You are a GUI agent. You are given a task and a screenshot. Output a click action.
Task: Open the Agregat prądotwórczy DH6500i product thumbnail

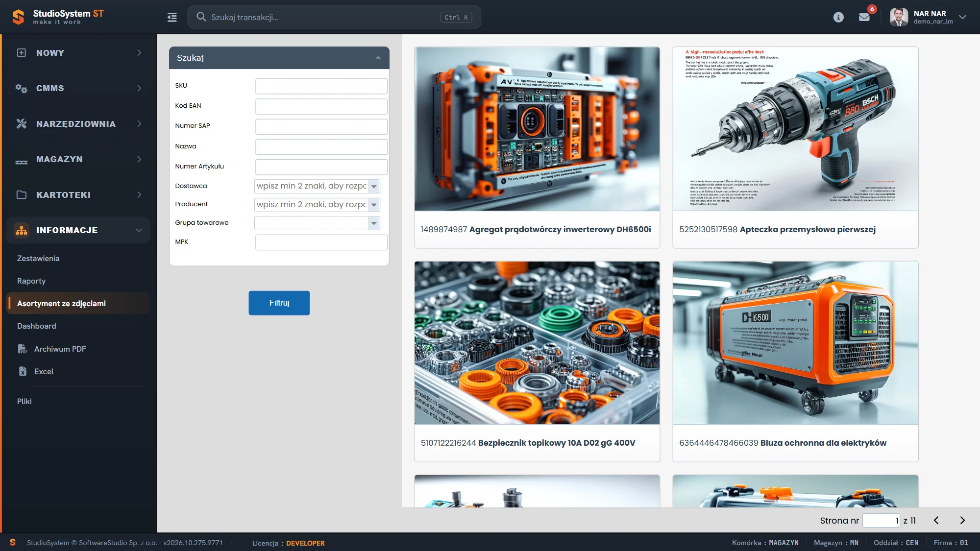click(537, 129)
